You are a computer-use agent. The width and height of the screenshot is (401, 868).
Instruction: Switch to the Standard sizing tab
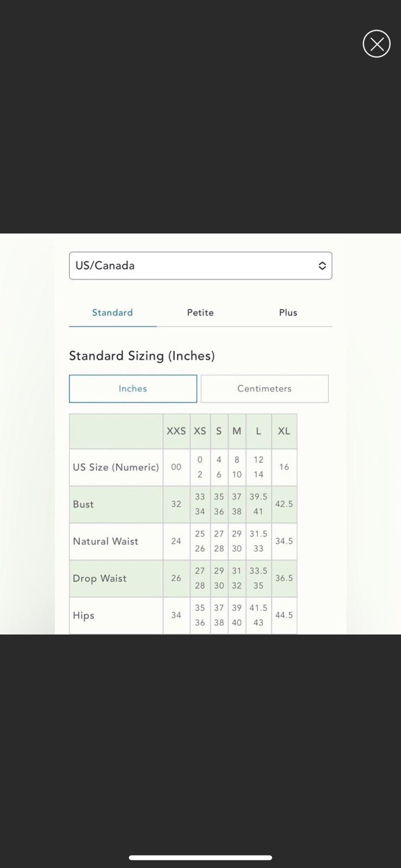[x=112, y=313]
